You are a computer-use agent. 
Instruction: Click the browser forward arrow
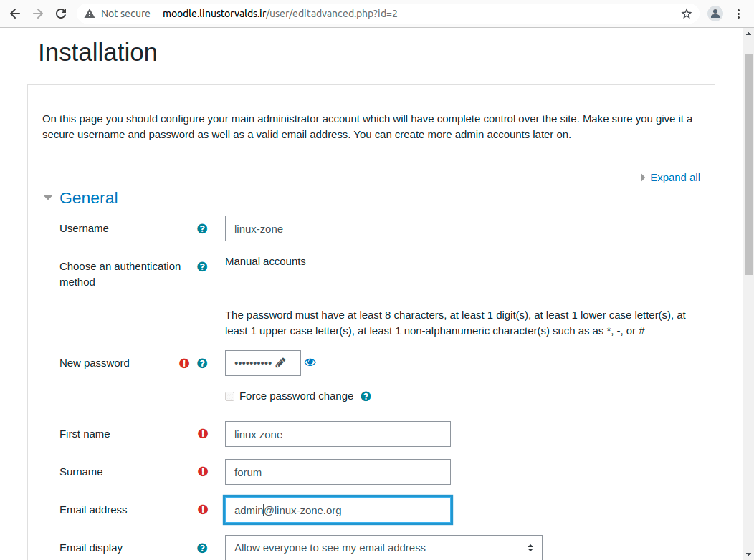[x=38, y=14]
